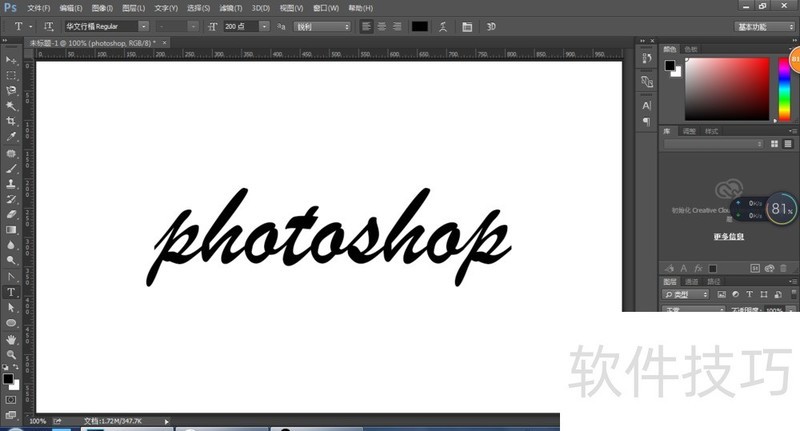Open the font family dropdown
This screenshot has width=800, height=431.
click(x=143, y=27)
